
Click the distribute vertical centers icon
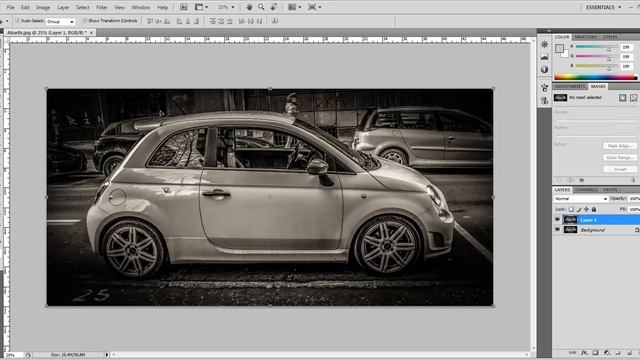tap(221, 21)
